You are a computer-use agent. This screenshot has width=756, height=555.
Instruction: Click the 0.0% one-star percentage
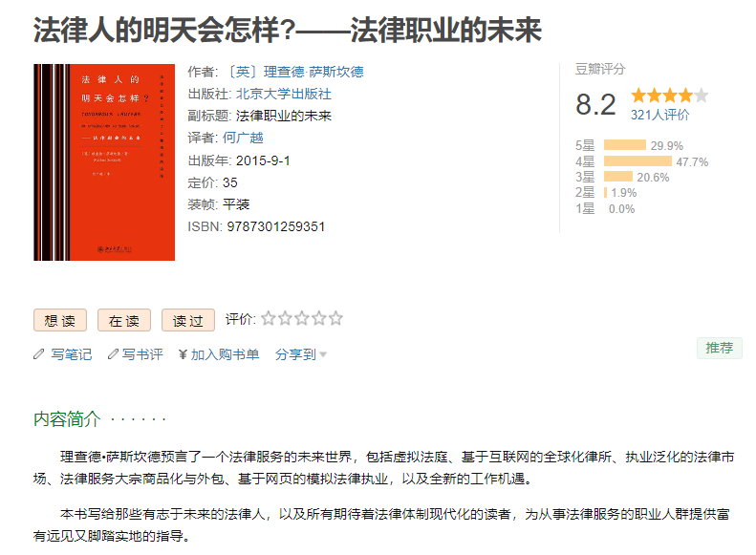click(621, 209)
